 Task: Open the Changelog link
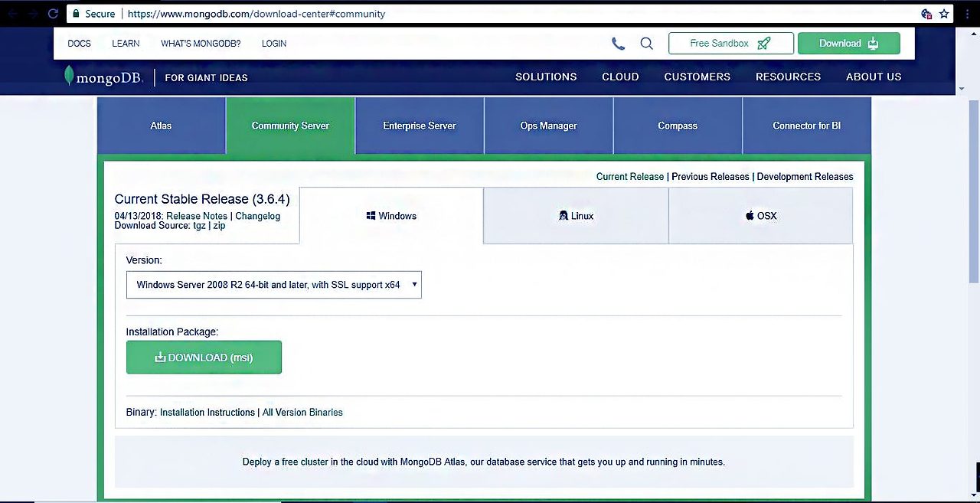pyautogui.click(x=258, y=216)
